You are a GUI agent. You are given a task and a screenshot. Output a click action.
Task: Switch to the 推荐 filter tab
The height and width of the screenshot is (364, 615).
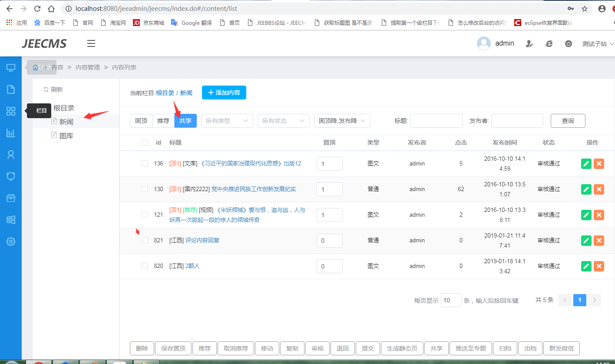(163, 121)
